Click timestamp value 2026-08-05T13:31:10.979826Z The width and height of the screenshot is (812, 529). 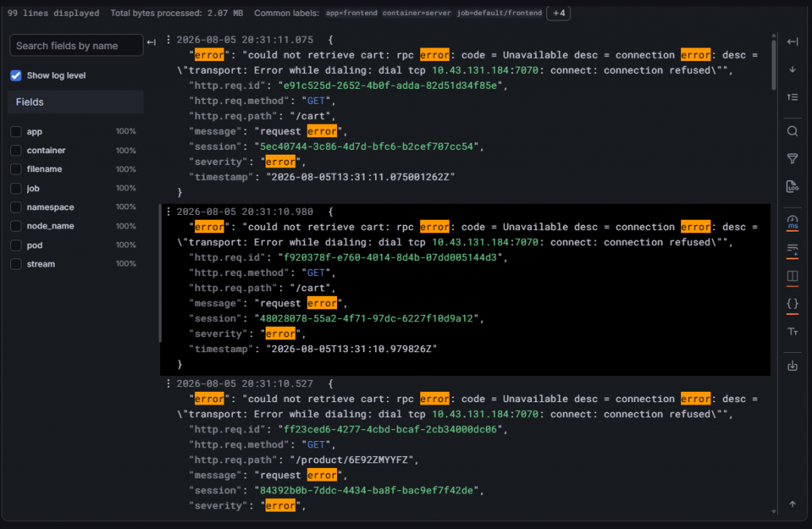tap(351, 349)
